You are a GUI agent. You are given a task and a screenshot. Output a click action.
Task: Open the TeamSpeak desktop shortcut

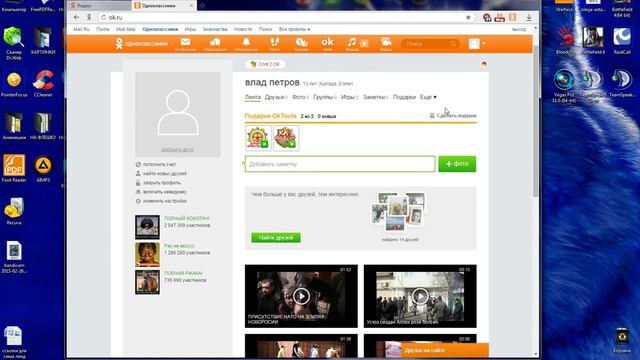pyautogui.click(x=622, y=83)
